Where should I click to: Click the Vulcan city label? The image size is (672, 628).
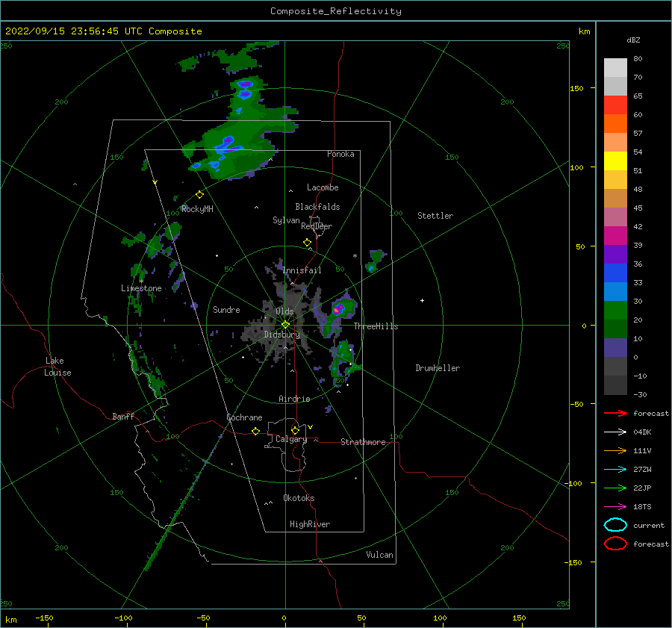[x=379, y=555]
